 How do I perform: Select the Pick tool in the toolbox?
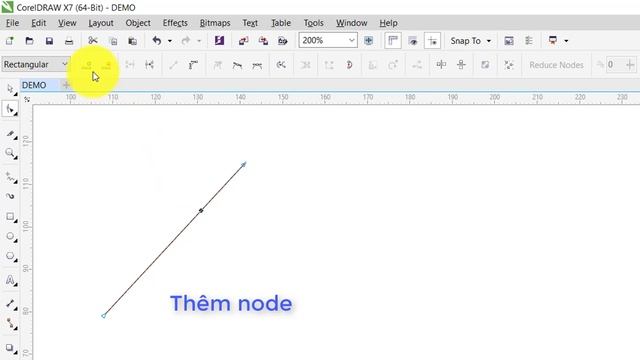(x=10, y=89)
